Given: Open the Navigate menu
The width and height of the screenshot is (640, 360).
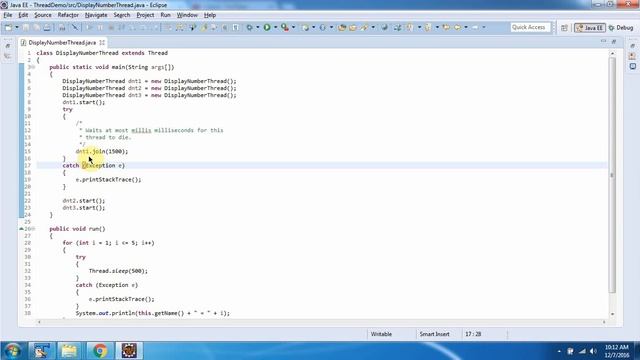Looking at the screenshot, I should (96, 15).
